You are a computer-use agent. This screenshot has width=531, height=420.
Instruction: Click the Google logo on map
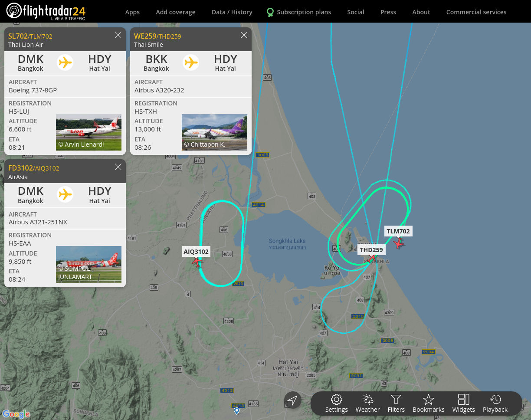click(x=16, y=414)
